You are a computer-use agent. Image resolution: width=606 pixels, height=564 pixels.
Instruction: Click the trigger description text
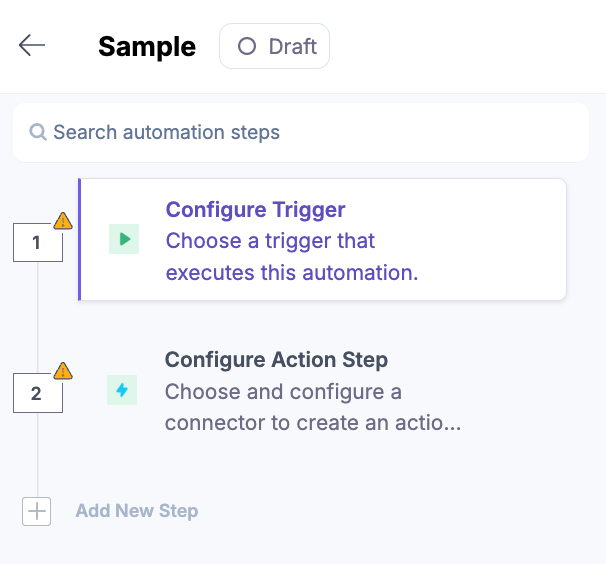point(291,257)
